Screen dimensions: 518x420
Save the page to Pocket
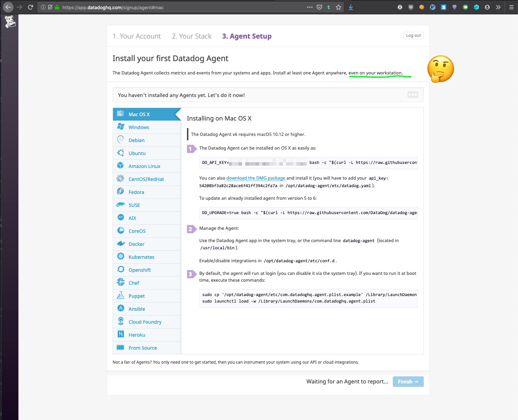319,7
